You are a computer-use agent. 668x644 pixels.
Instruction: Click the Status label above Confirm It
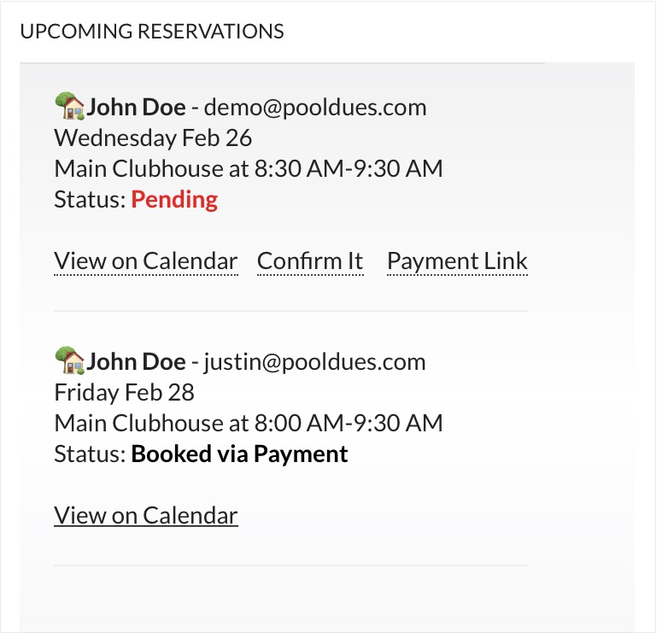click(90, 199)
